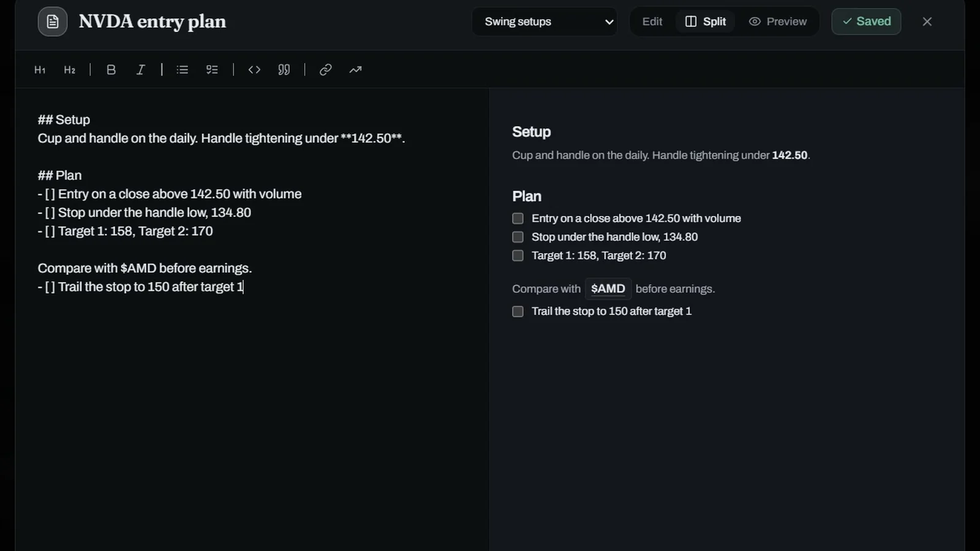Check 'Stop under the handle low' box
Screen dimensions: 980x551
(x=518, y=237)
